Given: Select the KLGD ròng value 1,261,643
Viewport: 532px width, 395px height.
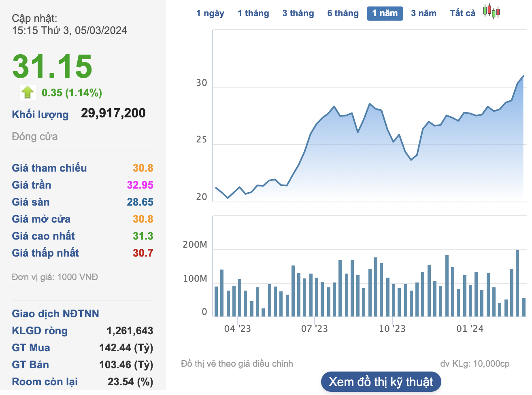Looking at the screenshot, I should pos(130,331).
